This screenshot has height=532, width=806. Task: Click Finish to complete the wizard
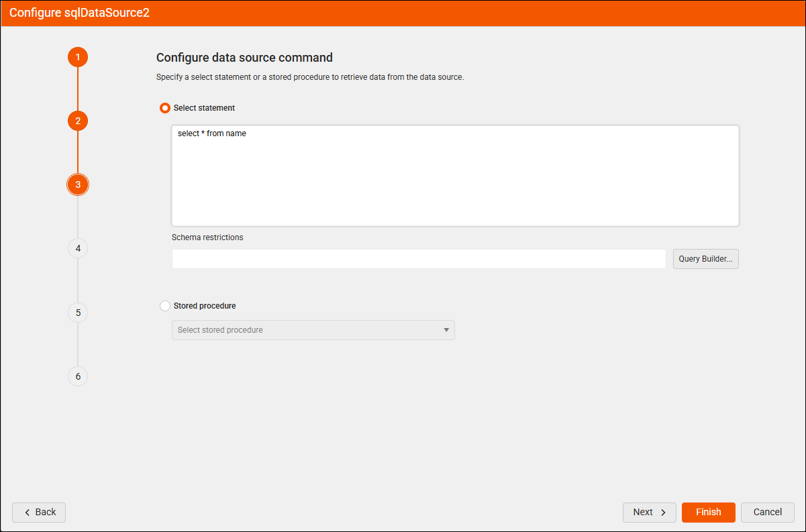tap(709, 513)
